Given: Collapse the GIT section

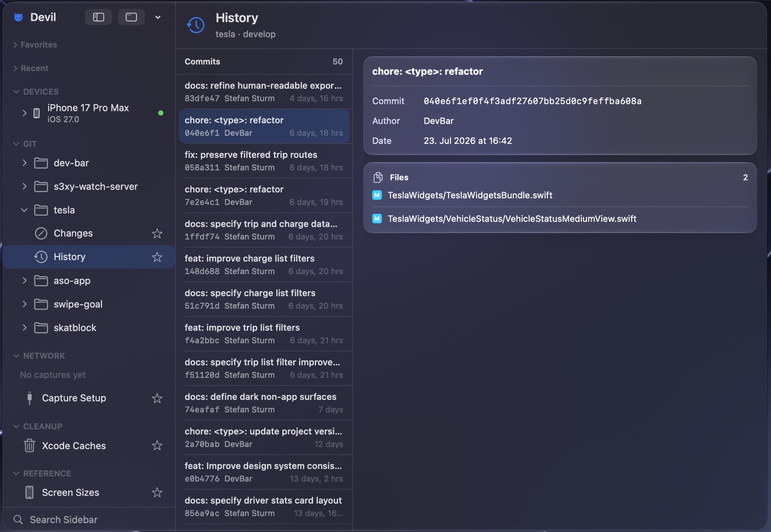Looking at the screenshot, I should tap(16, 144).
